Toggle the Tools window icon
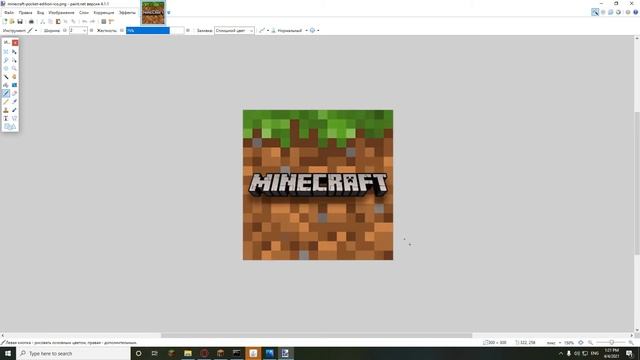This screenshot has height=360, width=640. tap(595, 13)
